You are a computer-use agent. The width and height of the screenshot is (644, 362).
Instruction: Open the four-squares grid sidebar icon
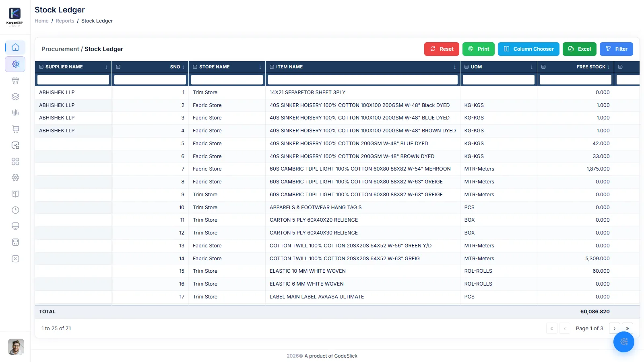coord(15,161)
